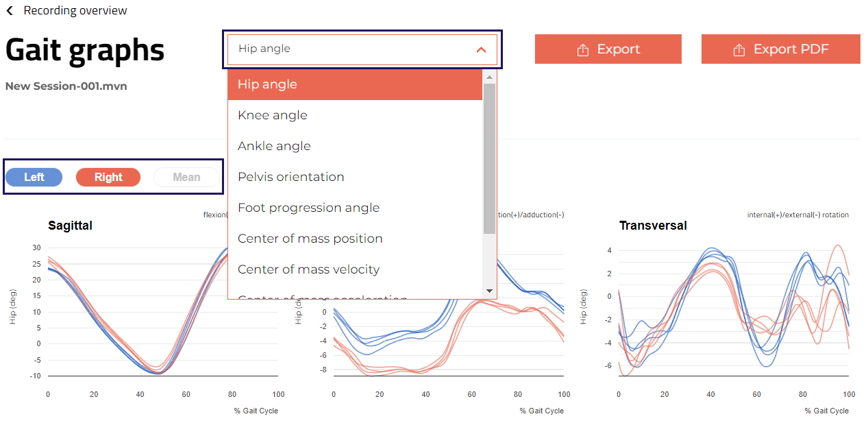Click the Export button

tap(608, 49)
